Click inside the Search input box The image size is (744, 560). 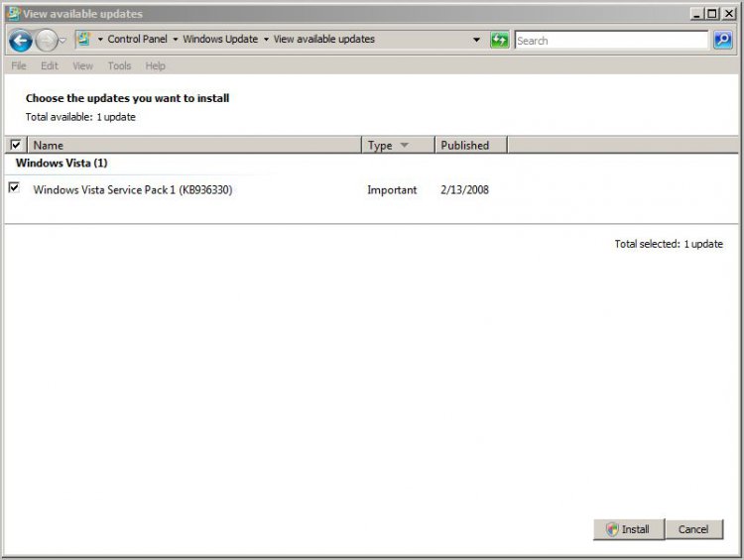pos(611,41)
